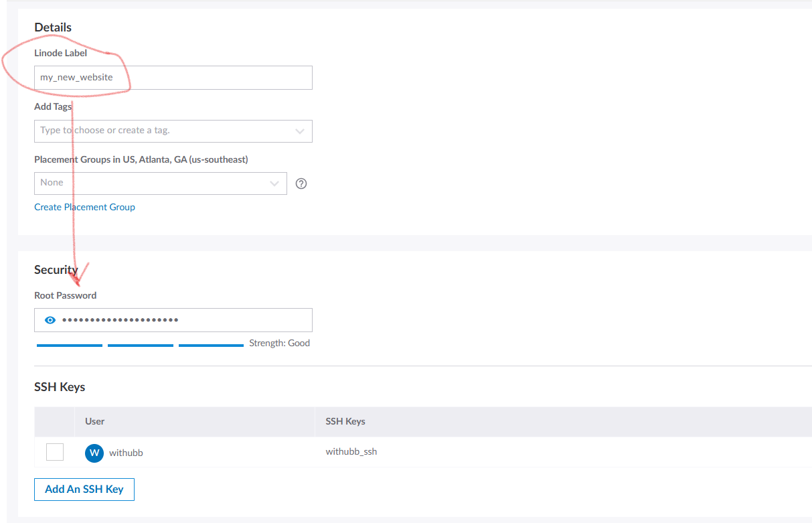The width and height of the screenshot is (812, 523).
Task: Click the Root Password field
Action: (173, 320)
